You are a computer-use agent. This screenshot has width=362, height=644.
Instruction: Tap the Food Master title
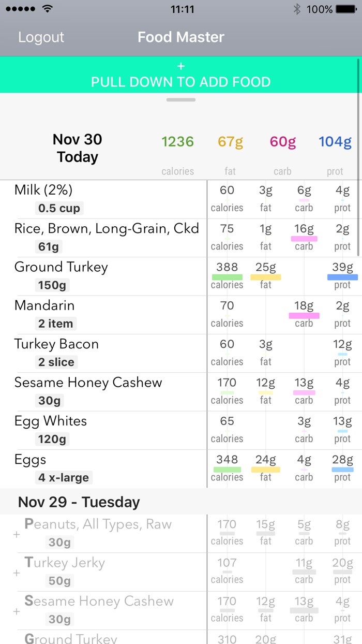(x=181, y=37)
